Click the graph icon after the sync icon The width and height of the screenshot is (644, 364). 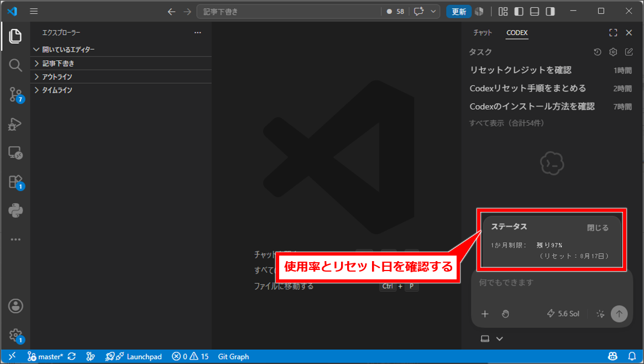(x=91, y=357)
